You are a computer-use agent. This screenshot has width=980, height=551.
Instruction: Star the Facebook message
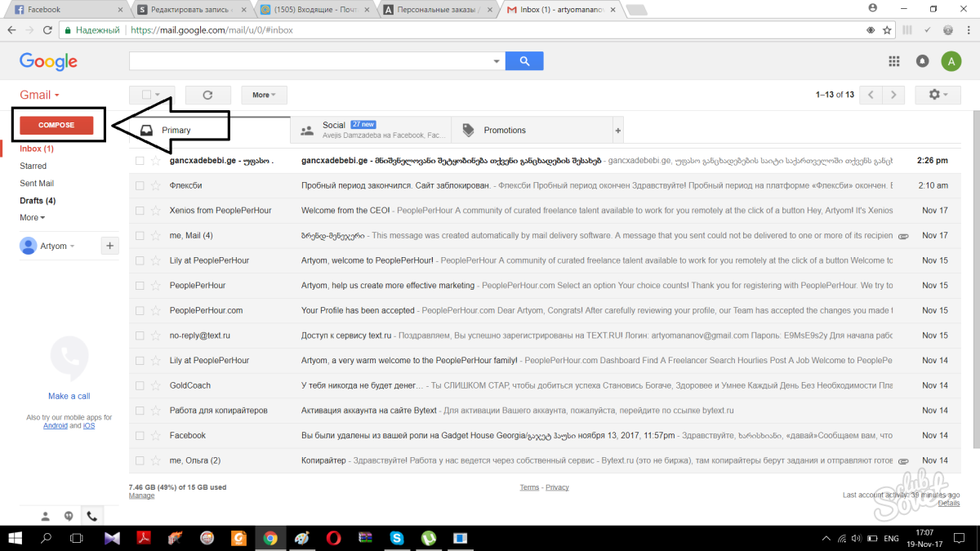point(155,435)
